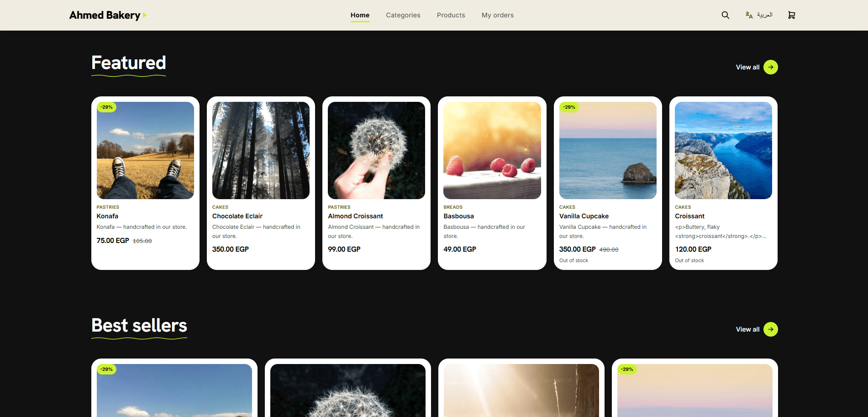This screenshot has height=417, width=868.
Task: Select the Home nav item
Action: [360, 15]
